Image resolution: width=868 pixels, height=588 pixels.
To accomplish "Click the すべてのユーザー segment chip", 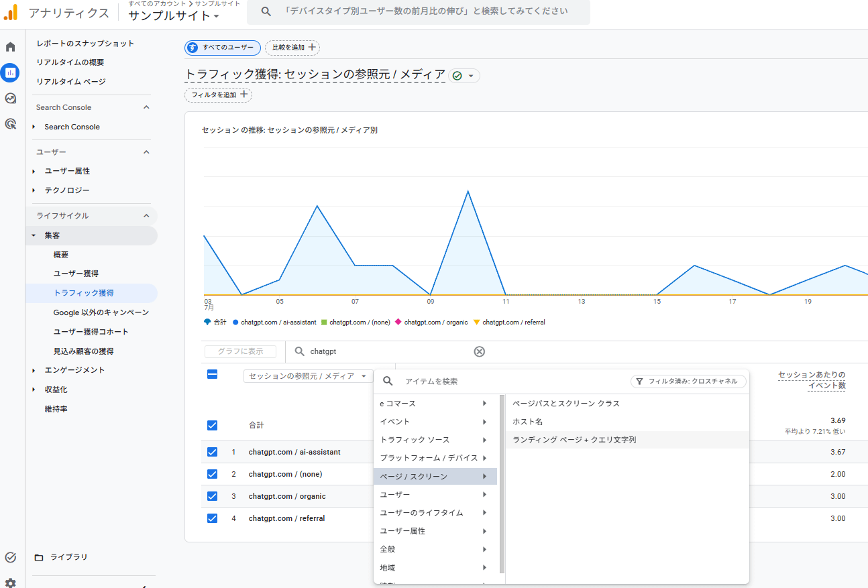I will coord(223,48).
